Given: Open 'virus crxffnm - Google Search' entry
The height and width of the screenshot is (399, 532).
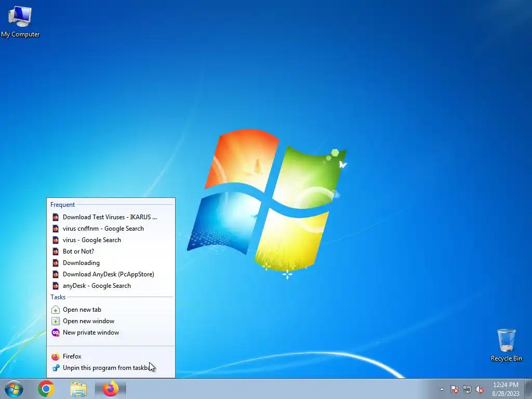Looking at the screenshot, I should (111, 229).
